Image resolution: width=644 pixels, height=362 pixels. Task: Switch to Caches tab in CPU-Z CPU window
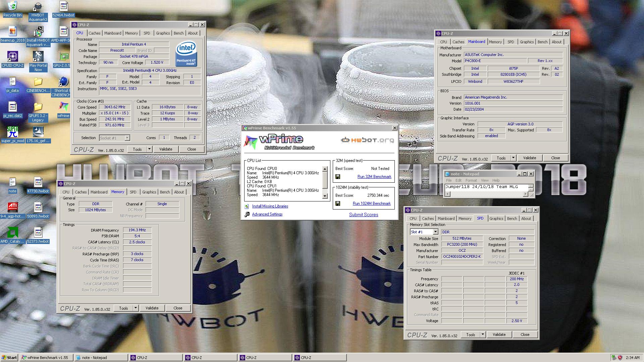(x=94, y=33)
